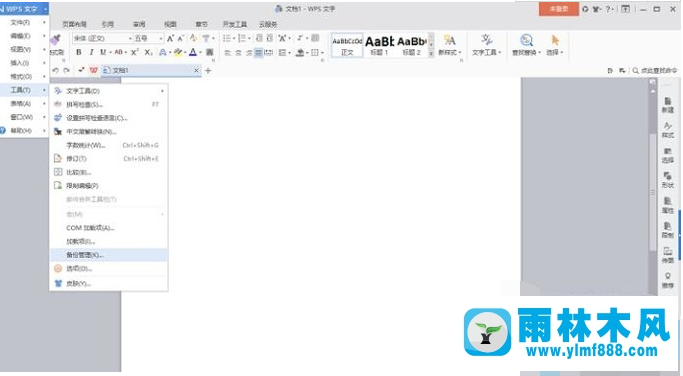Click the 选择 cursor icon
This screenshot has height=376, width=683.
[555, 41]
